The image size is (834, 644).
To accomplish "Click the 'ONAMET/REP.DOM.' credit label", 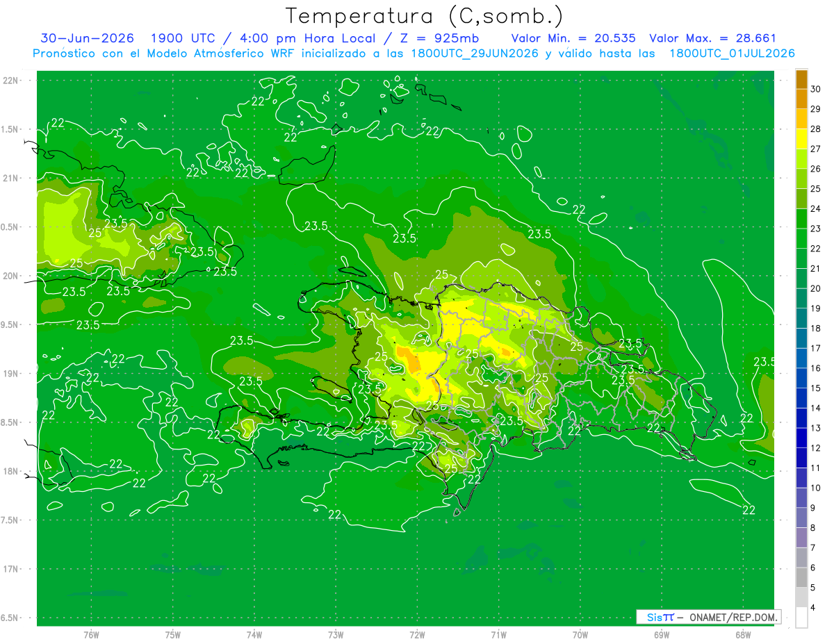I will [734, 617].
